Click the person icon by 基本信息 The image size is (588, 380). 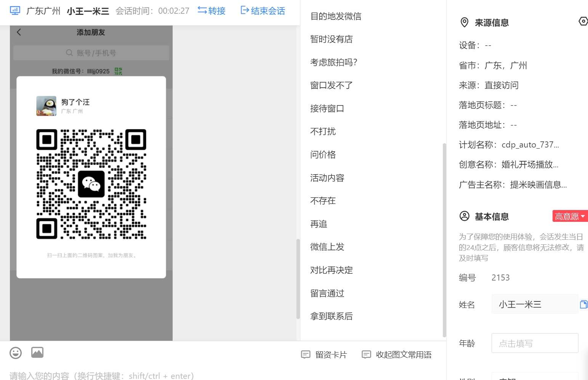465,216
